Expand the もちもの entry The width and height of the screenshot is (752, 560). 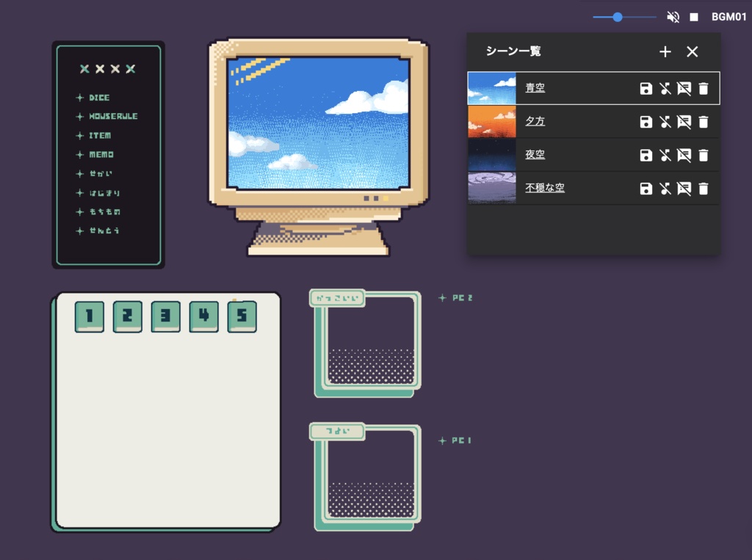pos(98,211)
